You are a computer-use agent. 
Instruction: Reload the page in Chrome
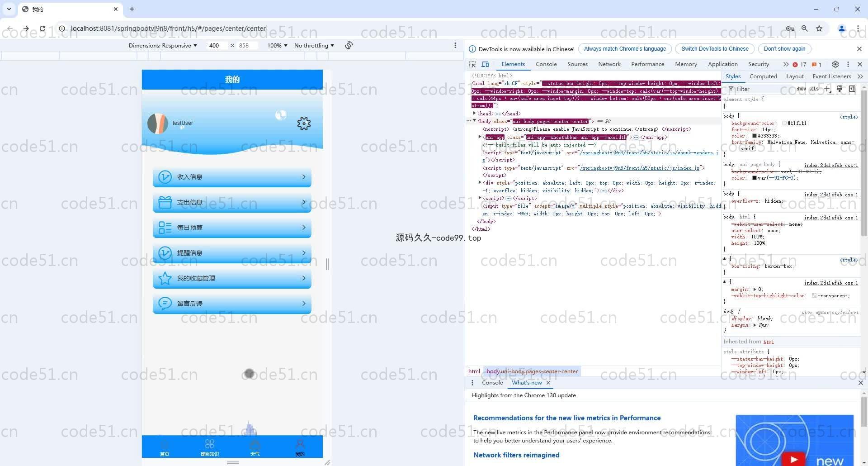[42, 29]
